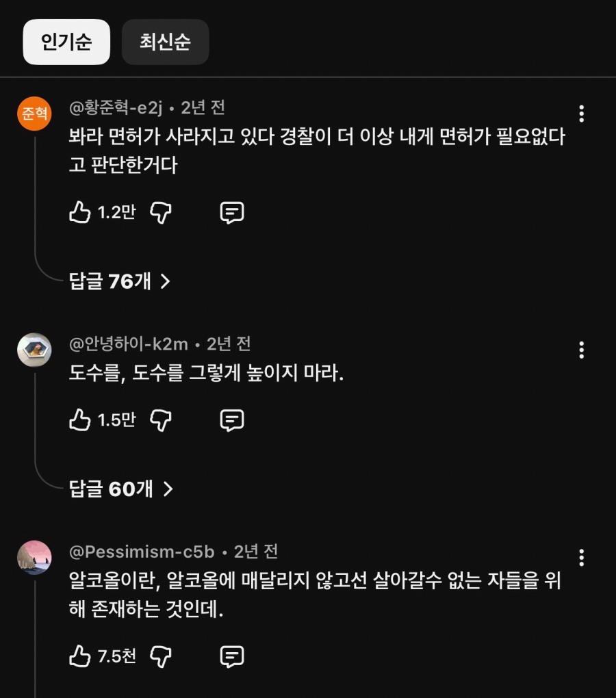Expand the 답글 60개 replies

click(x=121, y=489)
